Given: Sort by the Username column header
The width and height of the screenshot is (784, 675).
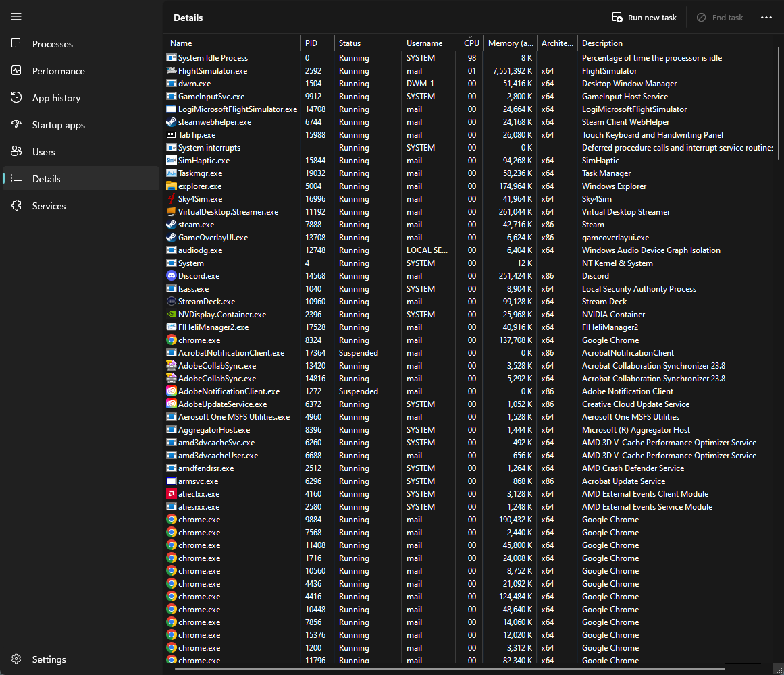Looking at the screenshot, I should (429, 43).
